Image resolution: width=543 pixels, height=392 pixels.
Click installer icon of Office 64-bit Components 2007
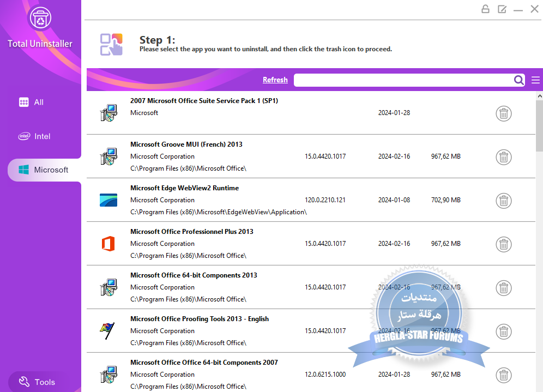point(108,375)
